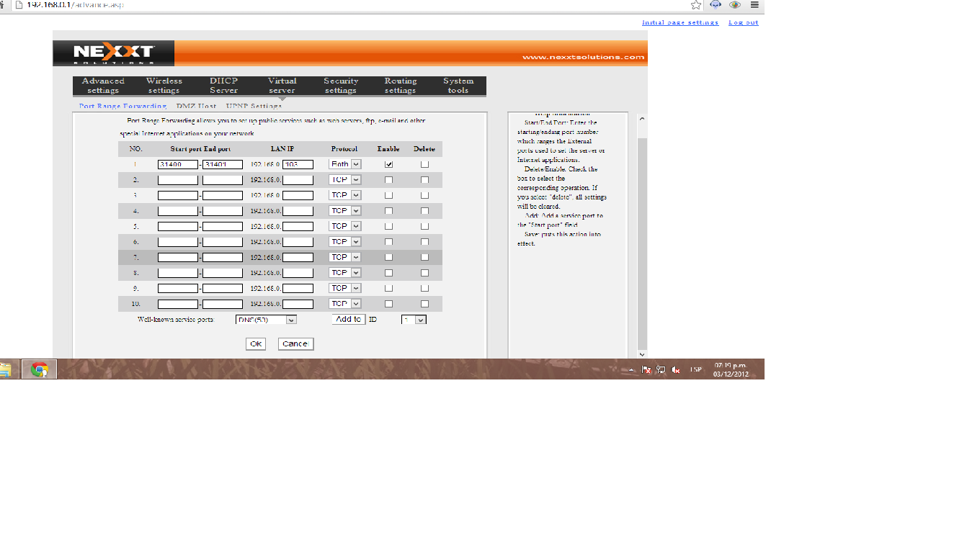Show hidden system tray icons

[x=632, y=370]
